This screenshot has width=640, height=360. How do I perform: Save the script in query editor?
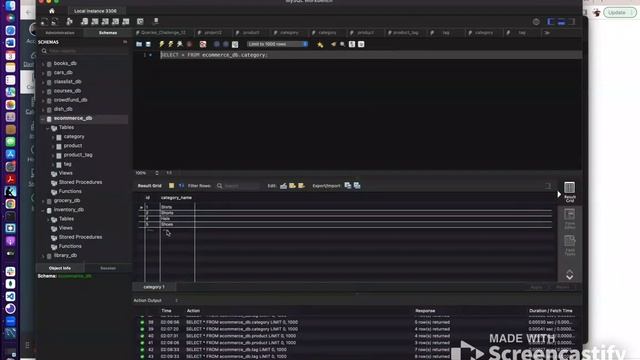click(148, 44)
